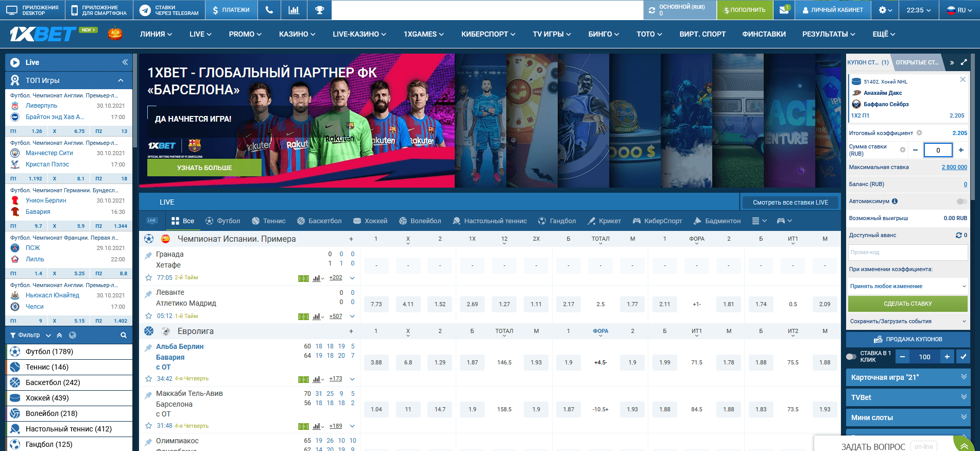Pin the Леванте match

148,293
